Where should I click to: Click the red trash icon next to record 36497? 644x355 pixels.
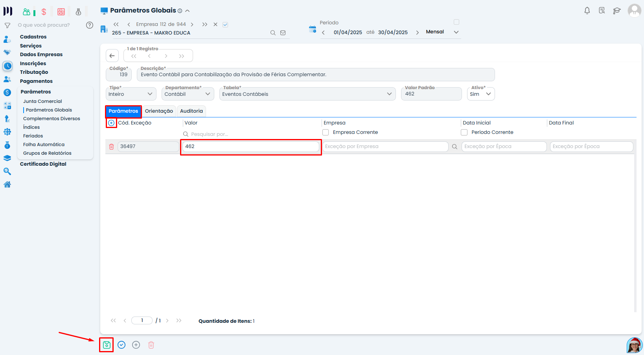112,146
